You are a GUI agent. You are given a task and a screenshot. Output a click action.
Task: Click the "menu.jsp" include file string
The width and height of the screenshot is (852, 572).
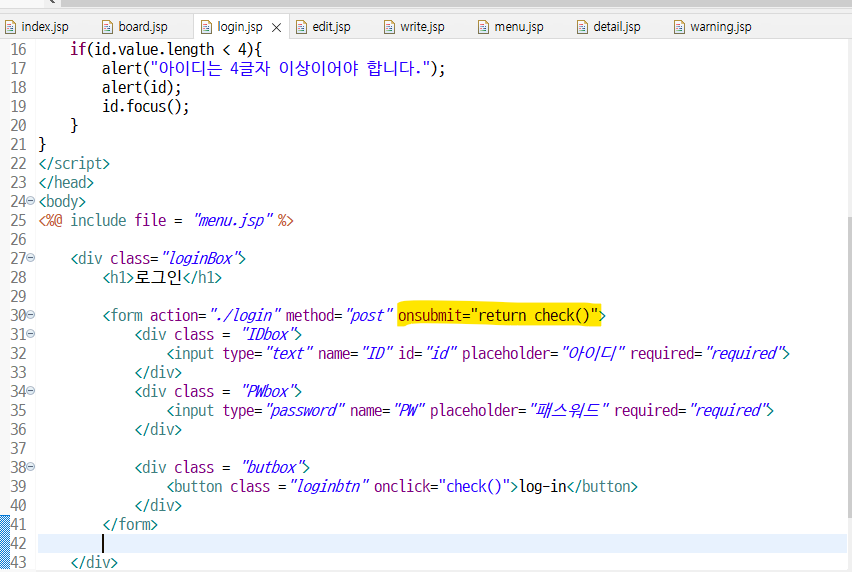tap(233, 221)
